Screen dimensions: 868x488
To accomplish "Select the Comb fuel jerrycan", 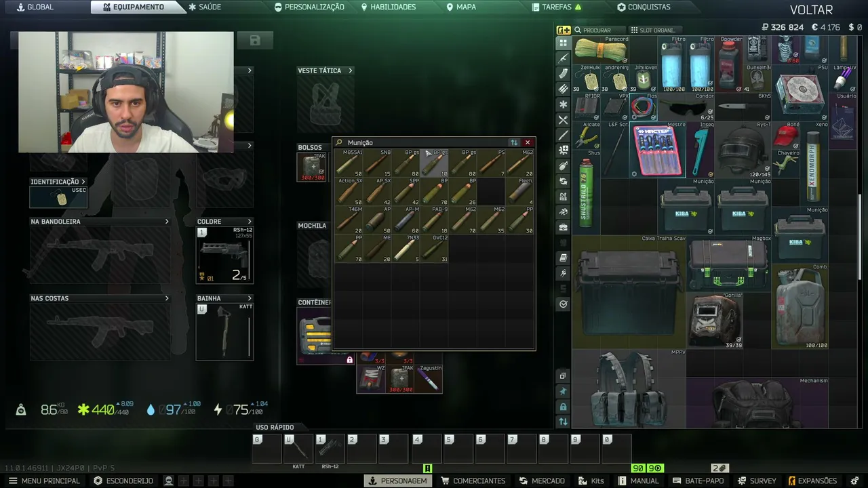I will pos(800,306).
